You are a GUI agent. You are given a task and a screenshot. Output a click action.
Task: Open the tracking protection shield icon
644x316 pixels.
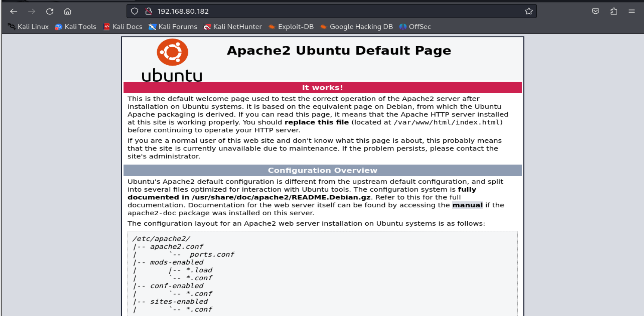coord(135,11)
